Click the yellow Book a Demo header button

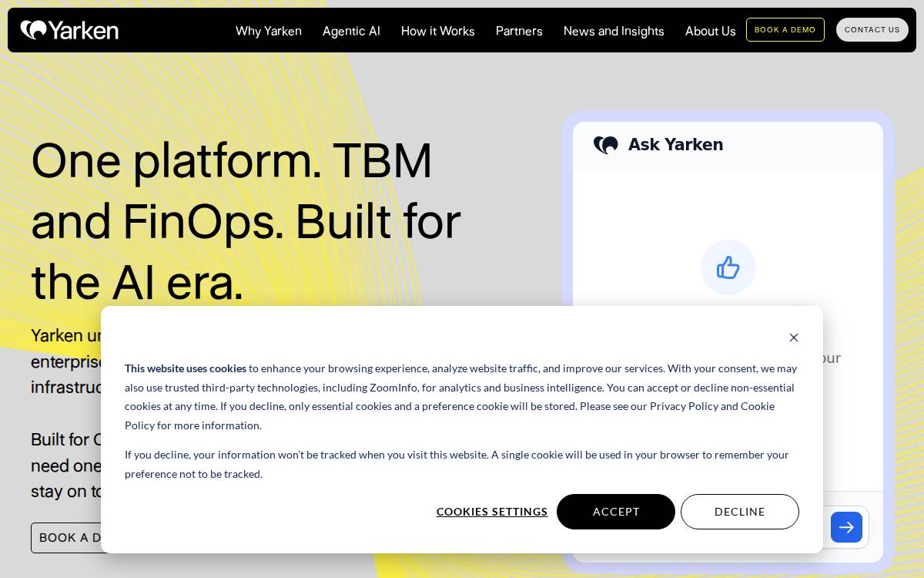pyautogui.click(x=785, y=30)
